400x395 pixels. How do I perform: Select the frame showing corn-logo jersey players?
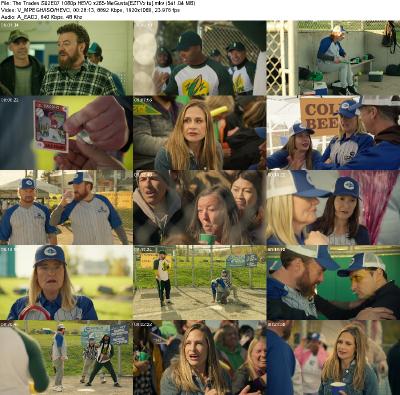200,58
